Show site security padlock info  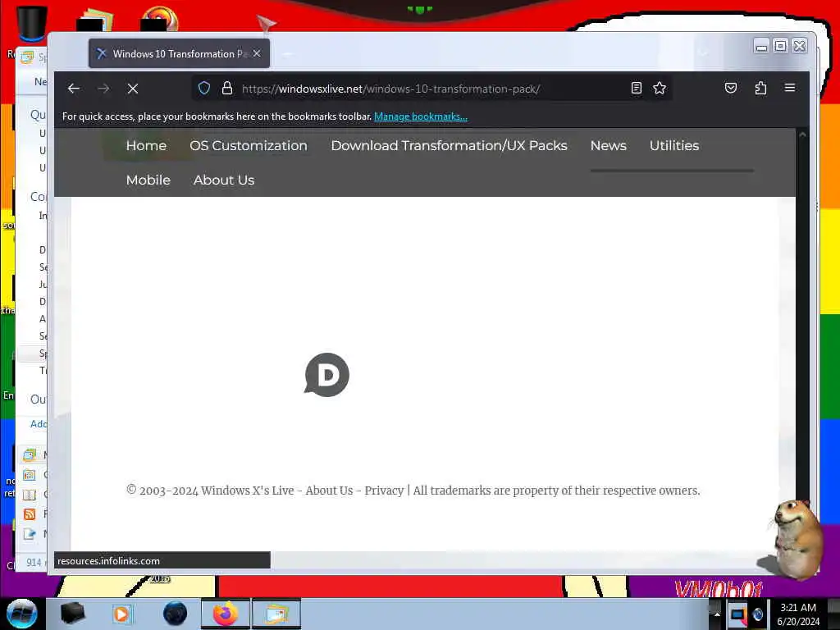(x=227, y=88)
